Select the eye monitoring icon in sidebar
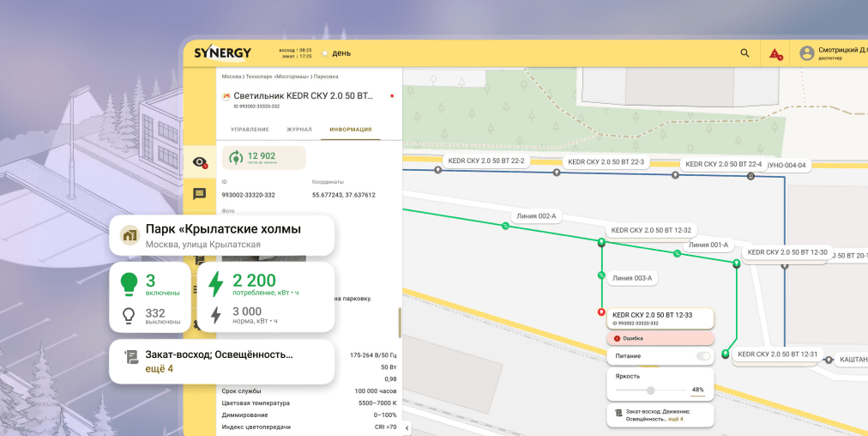Viewport: 868px width, 436px height. click(x=199, y=161)
